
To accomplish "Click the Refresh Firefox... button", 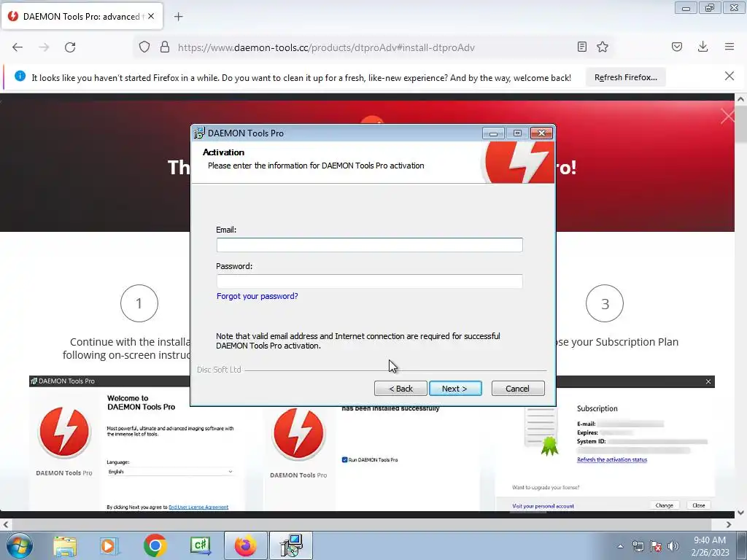I will 625,77.
